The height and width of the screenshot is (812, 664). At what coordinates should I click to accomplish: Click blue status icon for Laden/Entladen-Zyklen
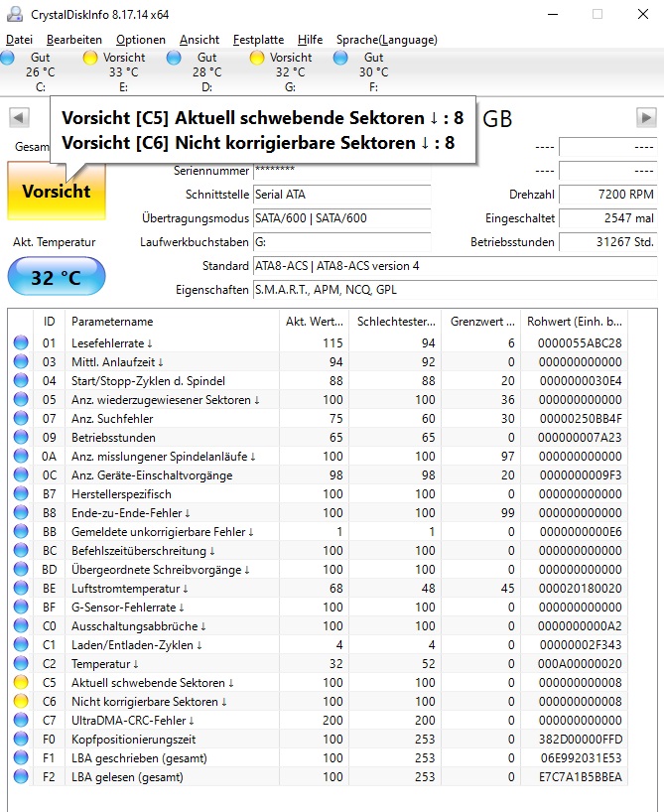coord(21,644)
